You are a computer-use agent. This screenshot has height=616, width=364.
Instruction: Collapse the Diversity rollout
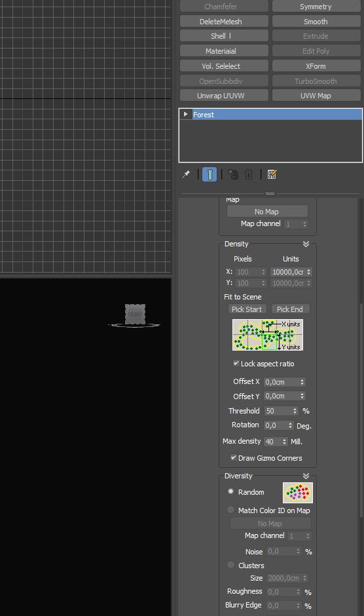click(x=306, y=476)
